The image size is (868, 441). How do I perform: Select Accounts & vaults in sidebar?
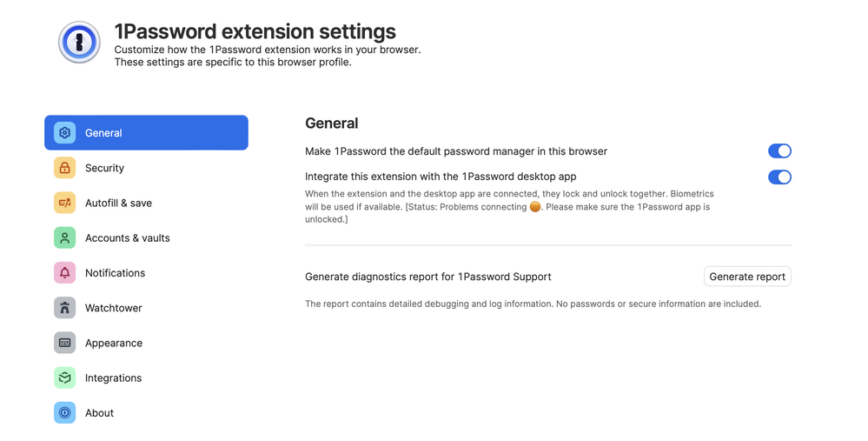click(x=127, y=237)
